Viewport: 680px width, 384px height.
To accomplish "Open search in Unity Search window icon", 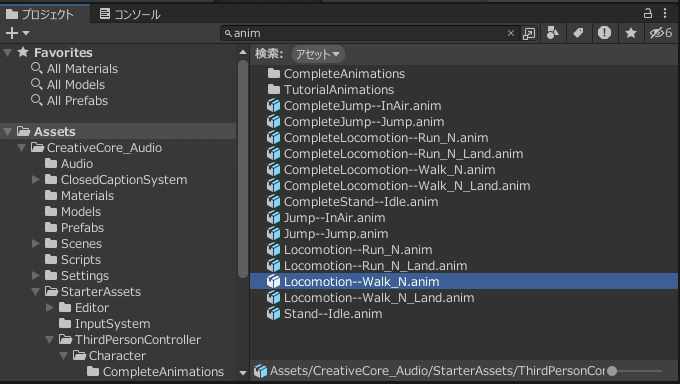I will [x=529, y=33].
